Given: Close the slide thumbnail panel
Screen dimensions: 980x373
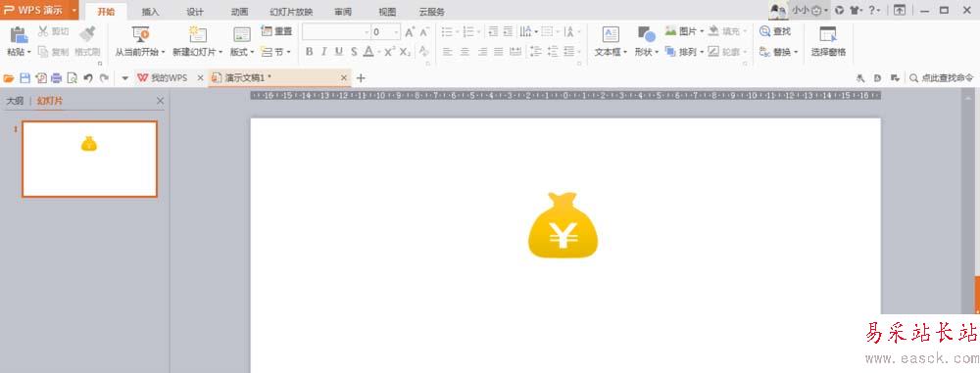Looking at the screenshot, I should (160, 101).
